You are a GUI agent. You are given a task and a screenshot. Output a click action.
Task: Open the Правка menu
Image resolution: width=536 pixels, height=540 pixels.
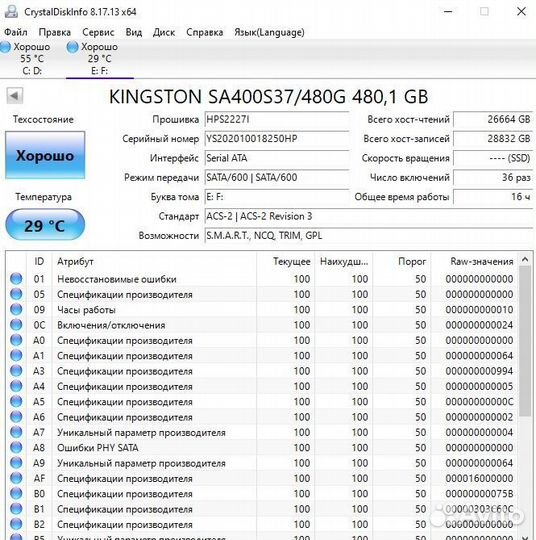pos(54,32)
